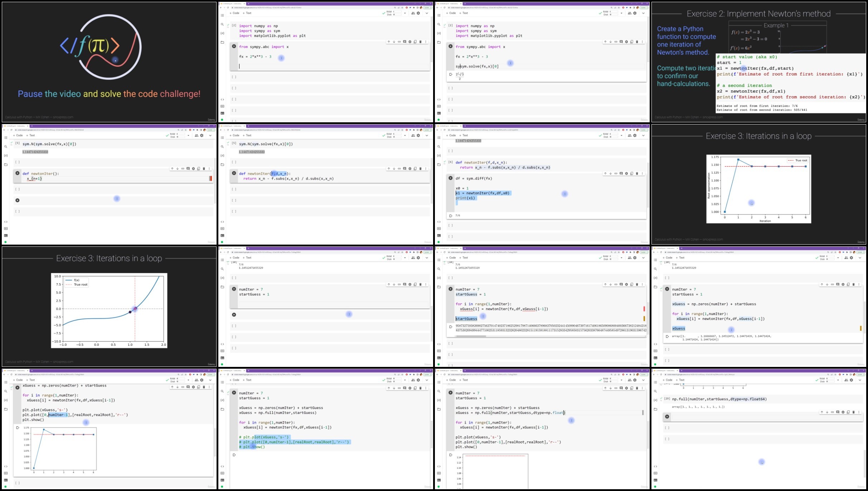Open Files panel beside the 'sysym.solve(fx,x)[0]' notebook
The image size is (868, 491).
(x=439, y=42)
